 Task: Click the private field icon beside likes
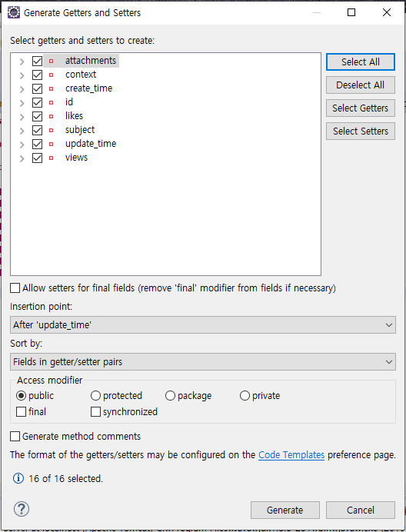pos(52,116)
